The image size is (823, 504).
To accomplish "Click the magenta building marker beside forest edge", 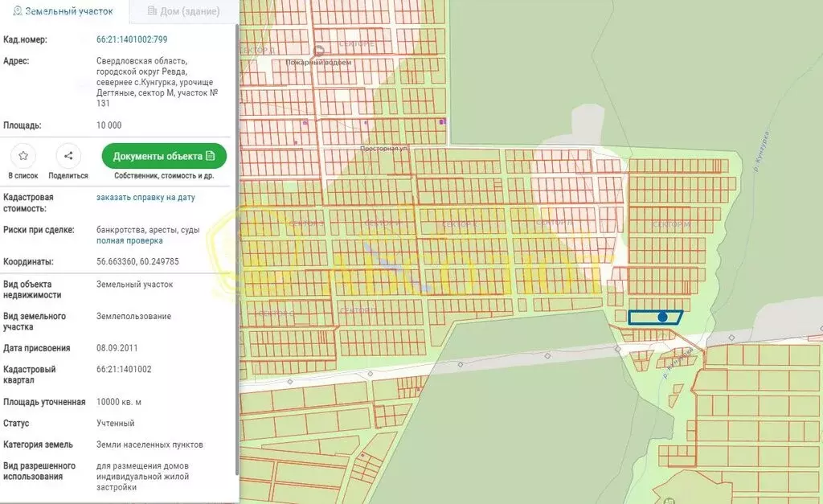I will [x=442, y=121].
